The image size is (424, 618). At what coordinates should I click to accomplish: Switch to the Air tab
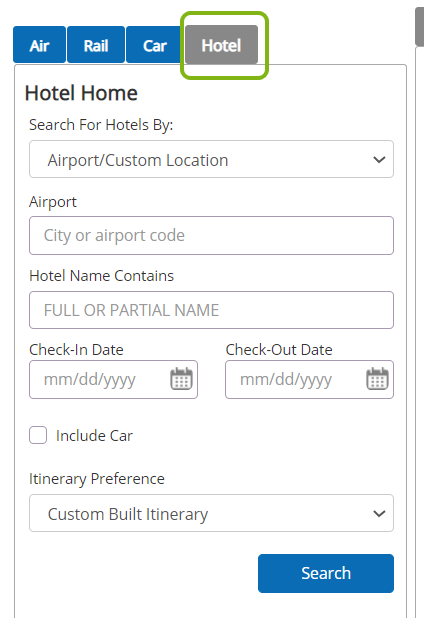(x=39, y=45)
